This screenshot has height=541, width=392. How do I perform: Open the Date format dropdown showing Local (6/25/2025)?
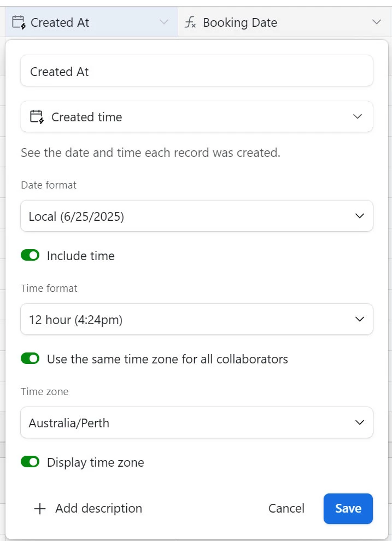click(197, 216)
